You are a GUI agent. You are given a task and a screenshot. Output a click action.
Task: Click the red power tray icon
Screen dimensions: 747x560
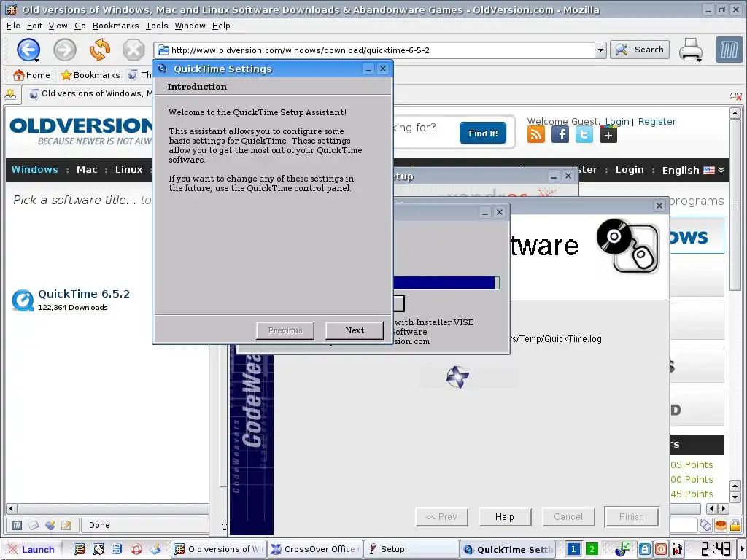(661, 549)
